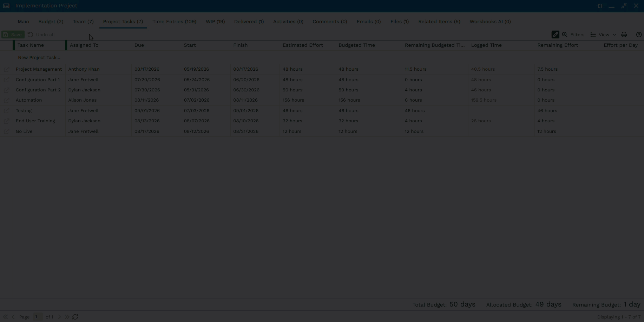Switch to the Main tab
The width and height of the screenshot is (644, 322).
[x=24, y=21]
